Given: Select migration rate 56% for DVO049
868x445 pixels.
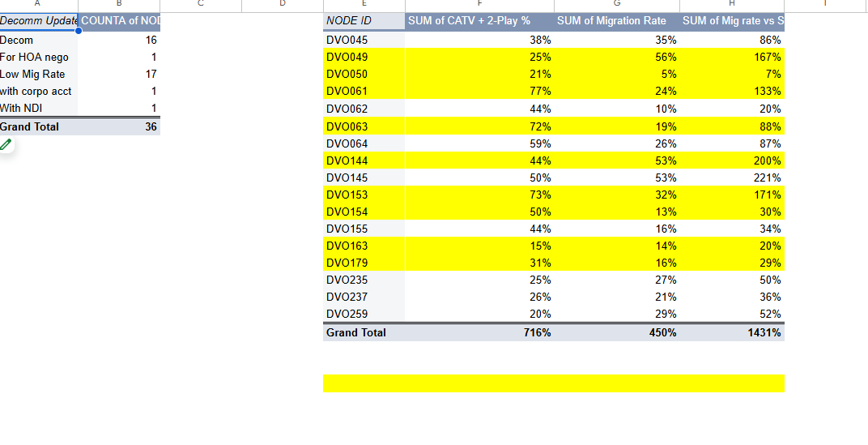Looking at the screenshot, I should [617, 57].
